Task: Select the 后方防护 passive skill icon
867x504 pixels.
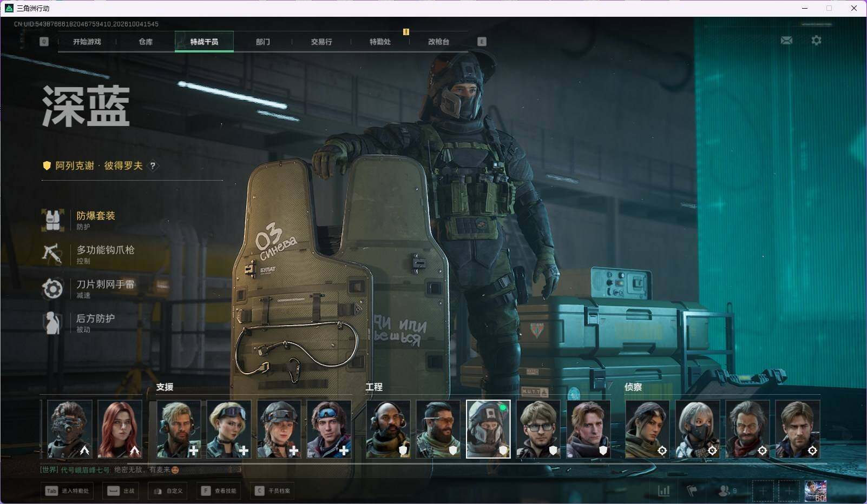Action: pos(52,323)
